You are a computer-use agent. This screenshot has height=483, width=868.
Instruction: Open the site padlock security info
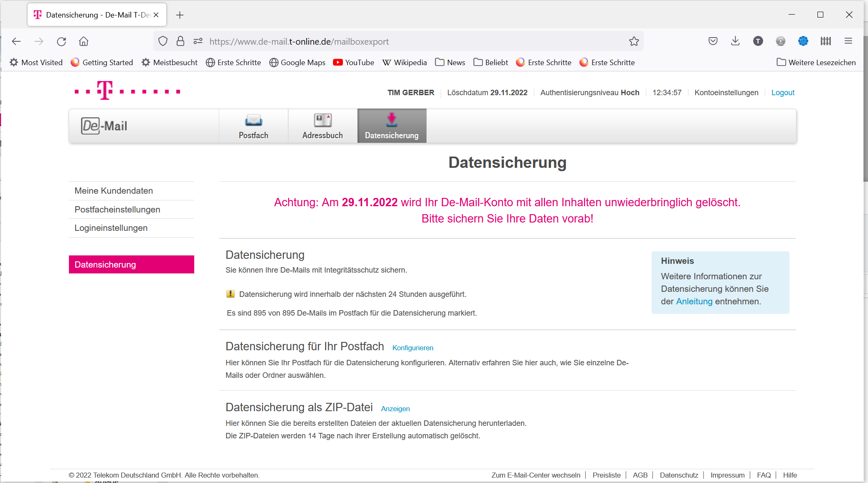pyautogui.click(x=180, y=41)
